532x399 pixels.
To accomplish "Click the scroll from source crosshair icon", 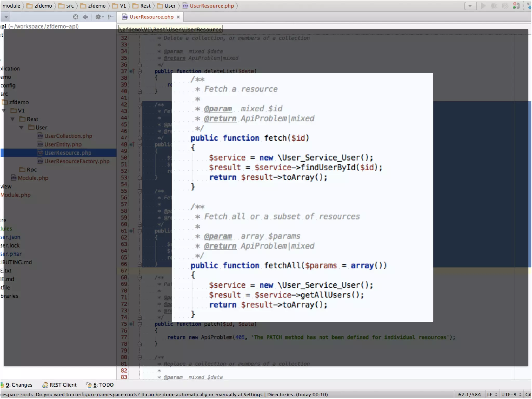I will click(x=75, y=17).
